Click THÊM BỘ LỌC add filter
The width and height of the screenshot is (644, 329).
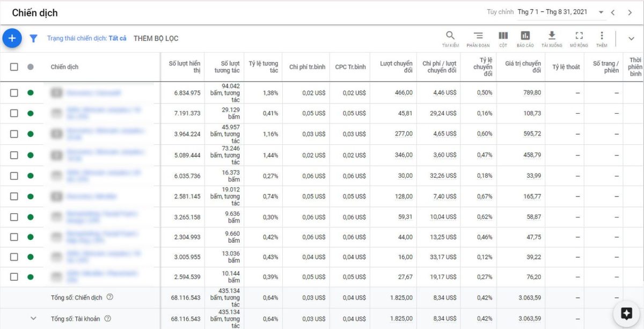point(156,39)
